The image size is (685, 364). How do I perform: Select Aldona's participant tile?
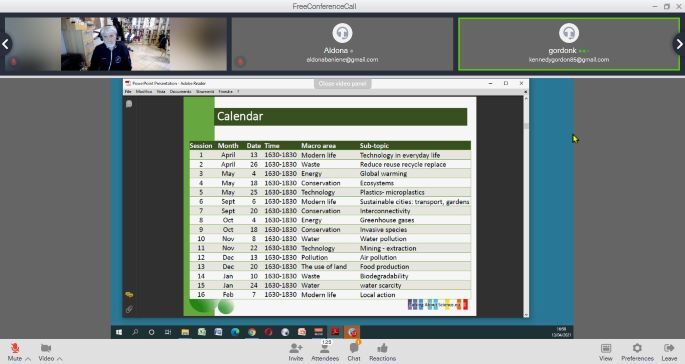coord(342,44)
